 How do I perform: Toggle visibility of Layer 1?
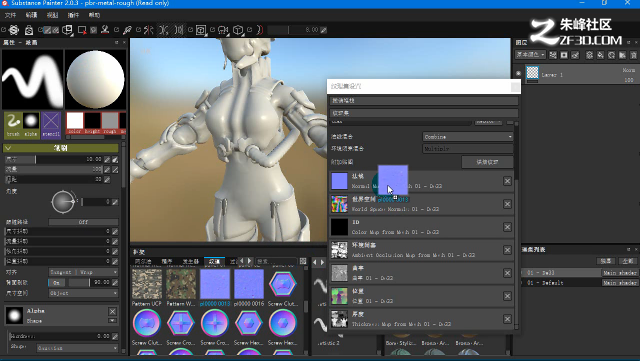tap(518, 74)
